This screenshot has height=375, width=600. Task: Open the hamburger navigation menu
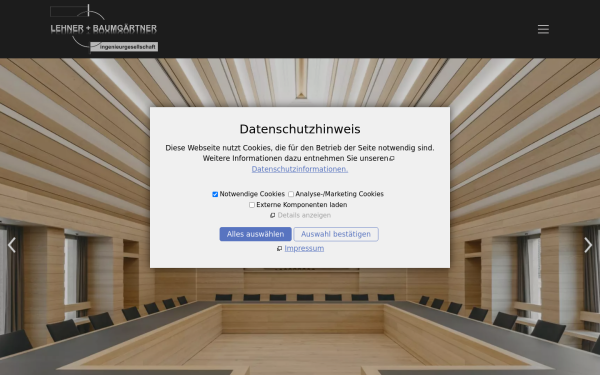click(543, 29)
